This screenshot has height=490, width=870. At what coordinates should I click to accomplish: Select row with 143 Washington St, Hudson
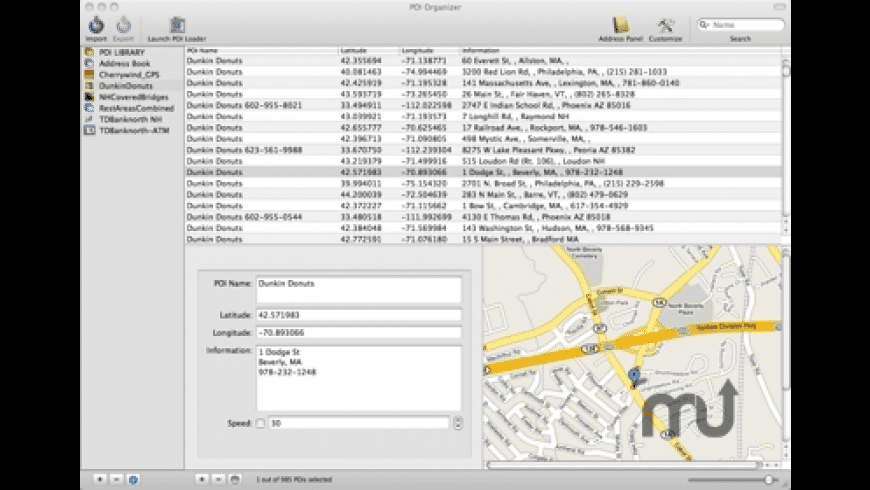[483, 228]
